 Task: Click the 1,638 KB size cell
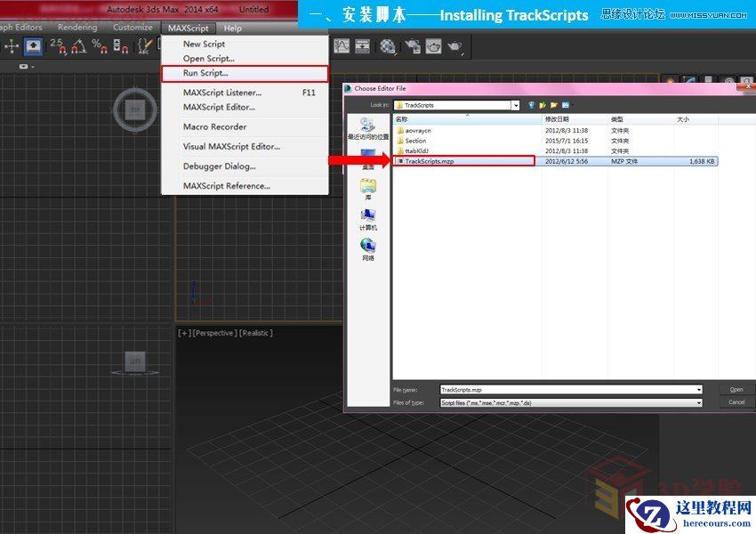pos(702,162)
